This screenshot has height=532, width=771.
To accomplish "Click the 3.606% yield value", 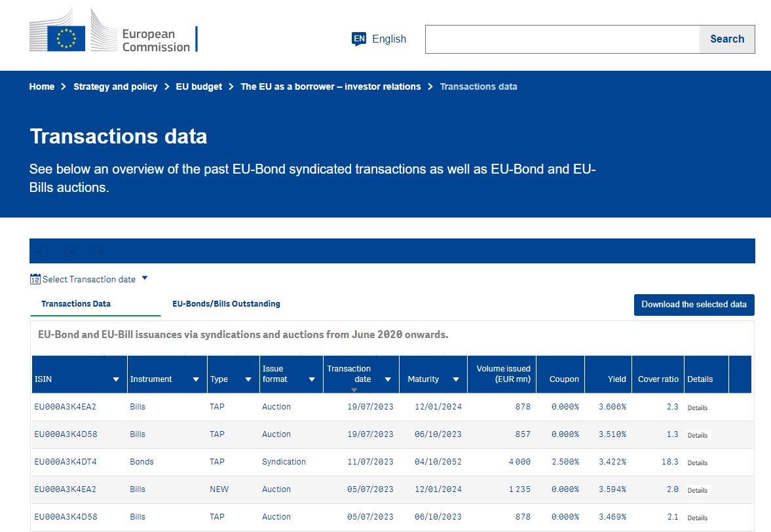I will click(612, 407).
